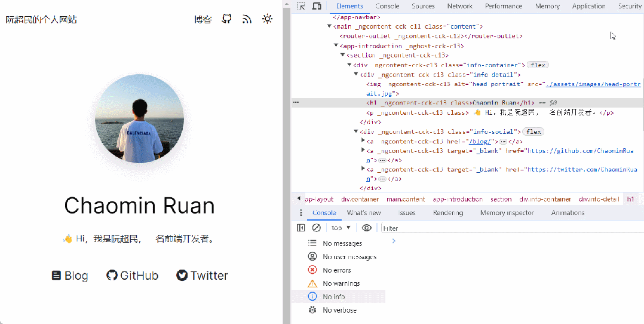Switch to the Elements tab

point(349,6)
